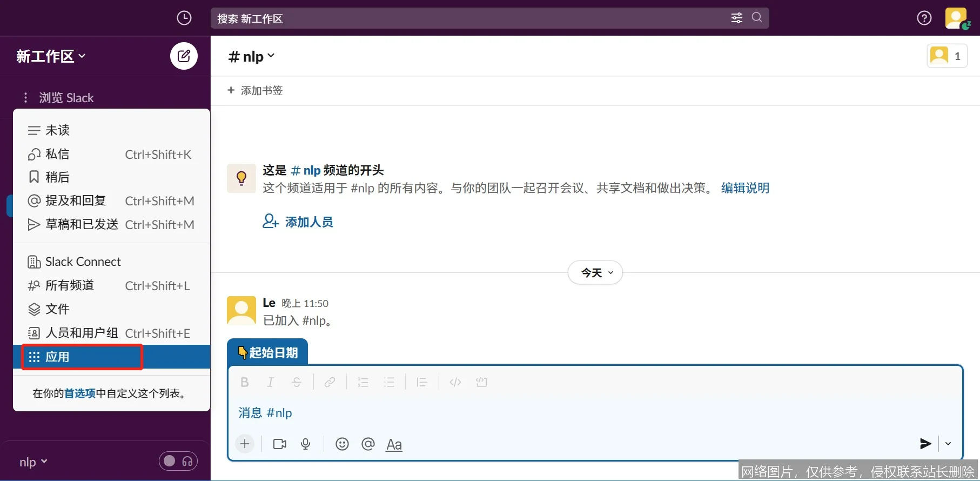This screenshot has width=980, height=481.
Task: Apply bold formatting in composer
Action: coord(244,382)
